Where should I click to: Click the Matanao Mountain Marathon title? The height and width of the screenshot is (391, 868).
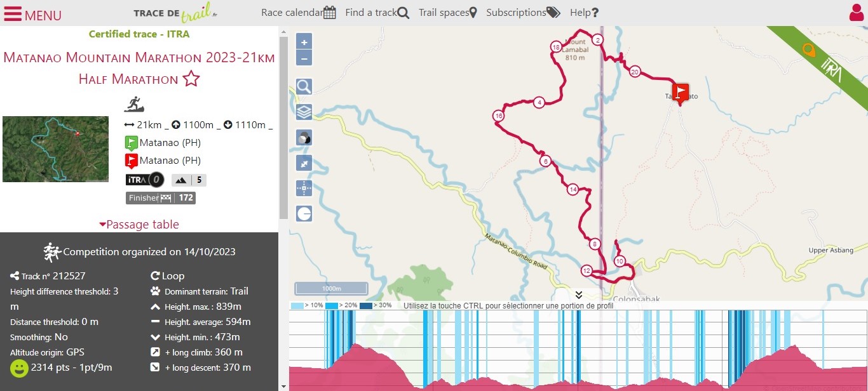point(139,68)
